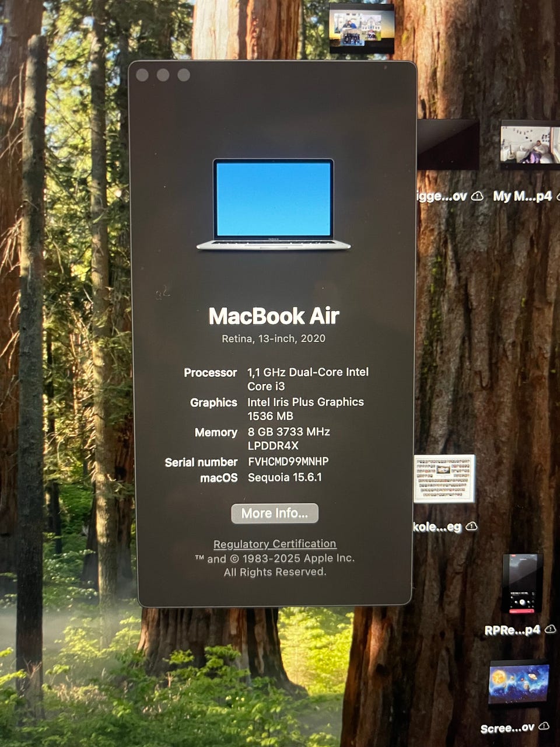Click the Processor label
The image size is (560, 747).
[211, 373]
